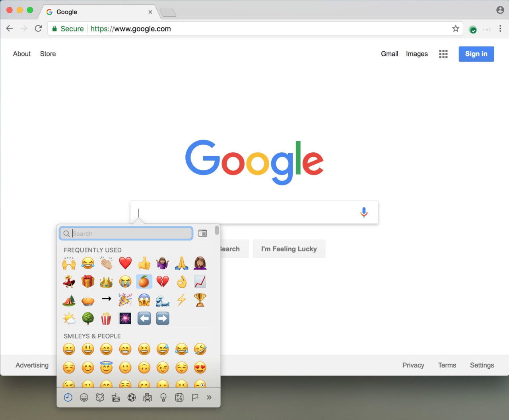Choose the lightning bolt emoji

(x=181, y=300)
